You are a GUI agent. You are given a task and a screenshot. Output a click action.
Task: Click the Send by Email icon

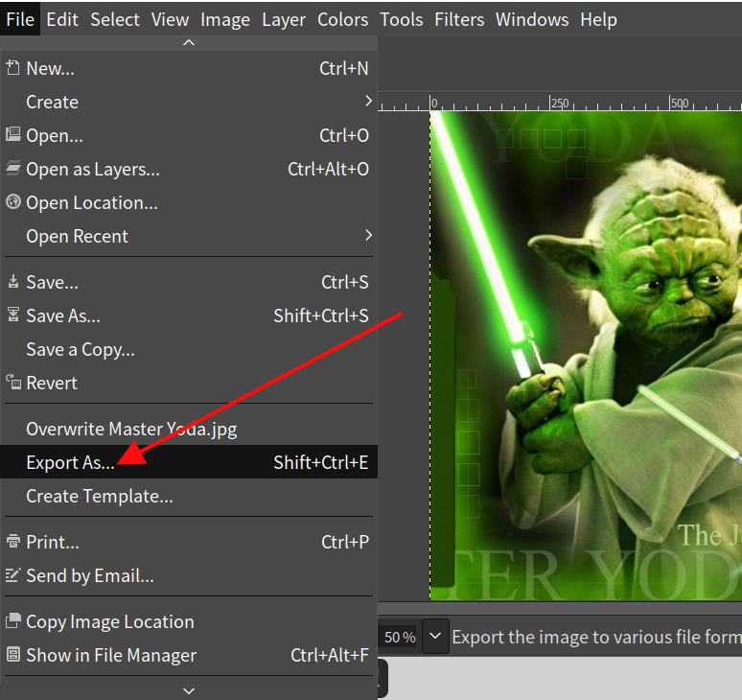coord(12,574)
